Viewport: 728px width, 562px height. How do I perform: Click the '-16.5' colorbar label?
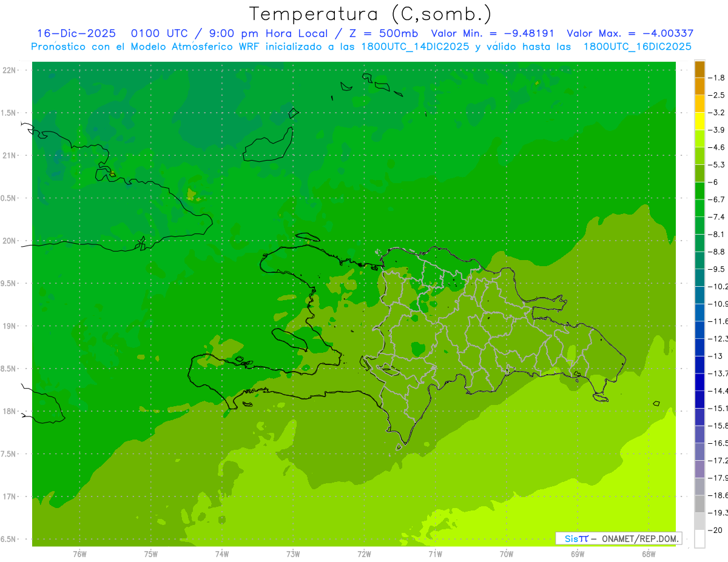click(x=719, y=443)
